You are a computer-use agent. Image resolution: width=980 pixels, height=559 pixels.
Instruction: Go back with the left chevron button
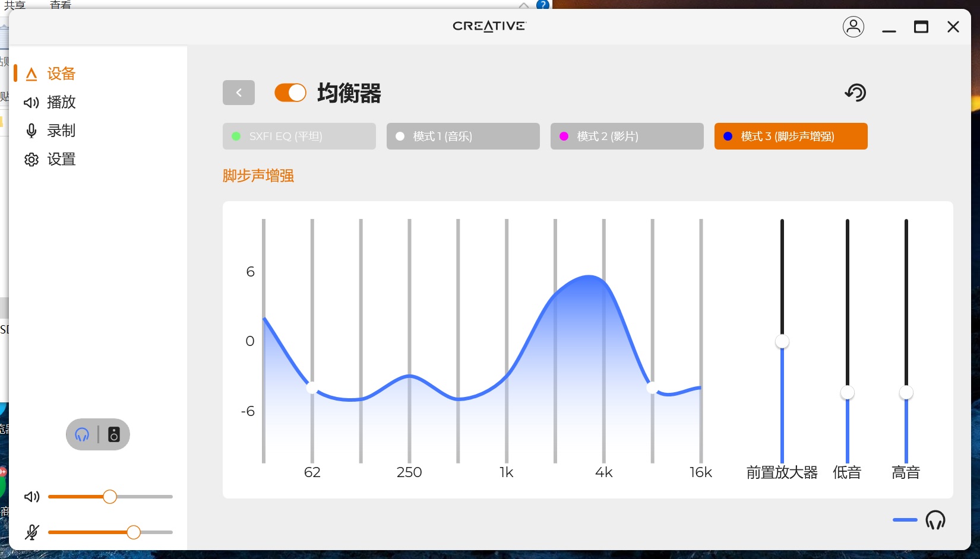click(238, 93)
